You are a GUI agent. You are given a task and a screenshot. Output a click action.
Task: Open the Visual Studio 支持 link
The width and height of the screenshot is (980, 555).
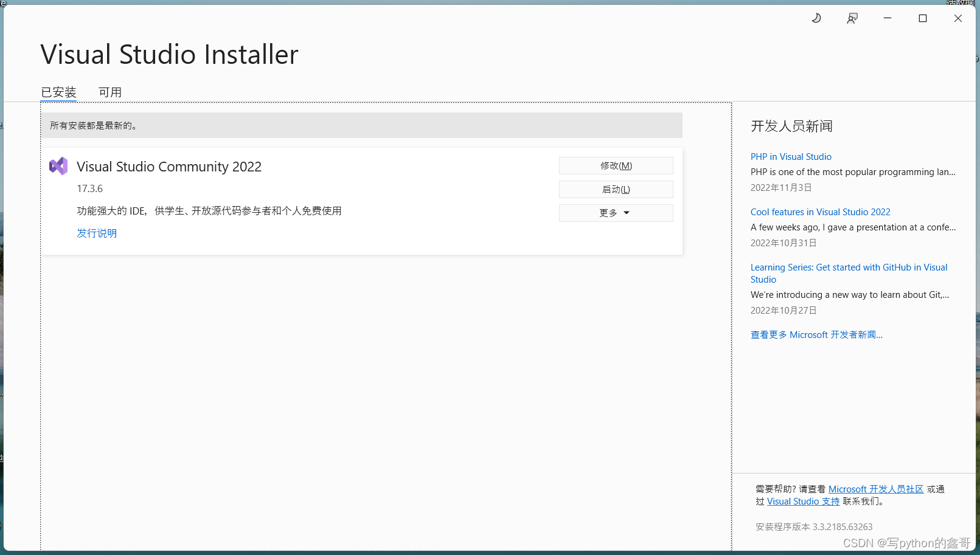click(802, 501)
